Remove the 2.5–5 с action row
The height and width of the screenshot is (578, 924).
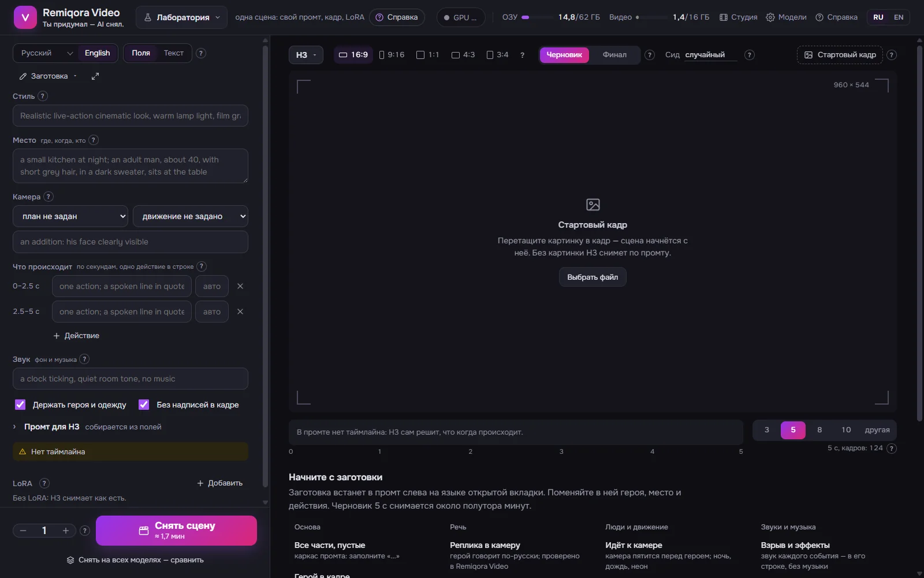point(240,312)
